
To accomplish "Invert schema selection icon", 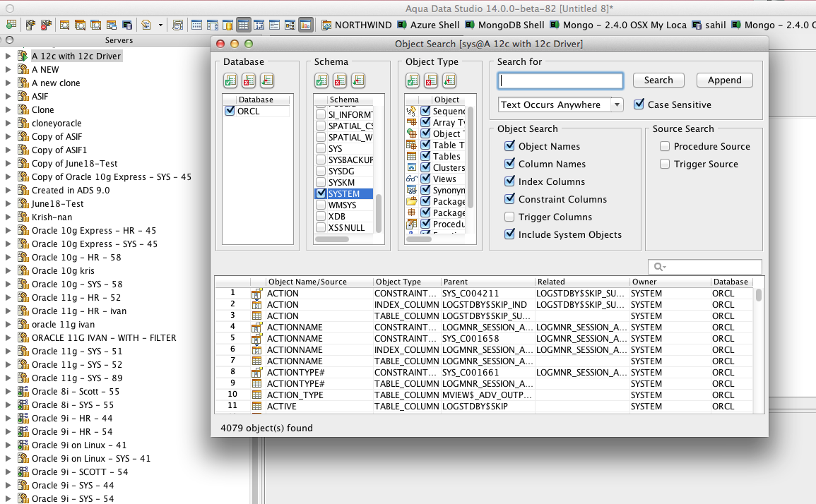I will coord(358,80).
